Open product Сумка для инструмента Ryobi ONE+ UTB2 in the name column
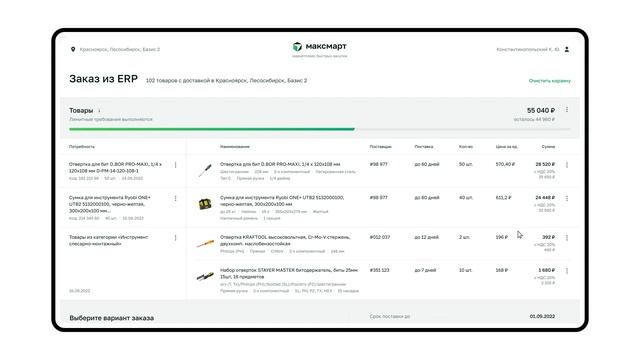 [x=282, y=200]
